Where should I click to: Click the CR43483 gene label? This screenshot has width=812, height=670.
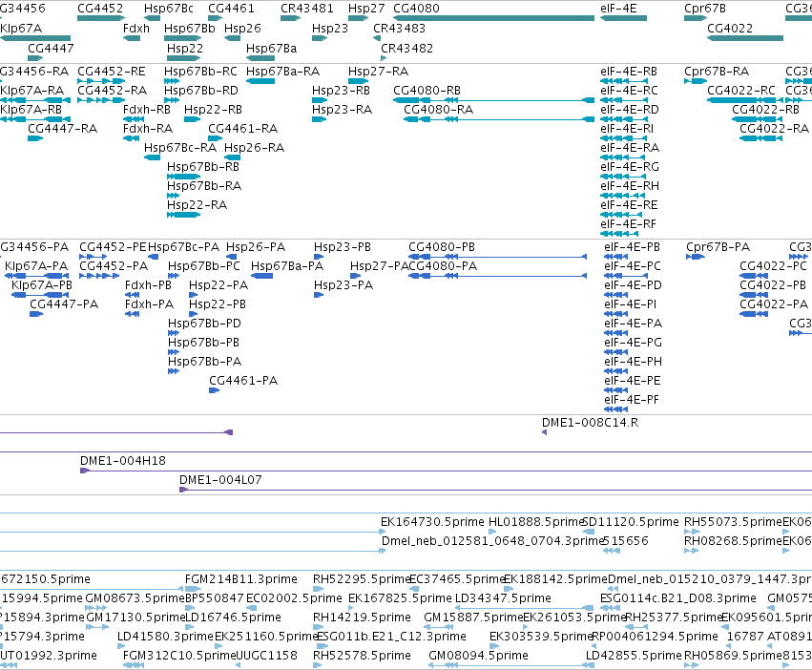pos(399,29)
